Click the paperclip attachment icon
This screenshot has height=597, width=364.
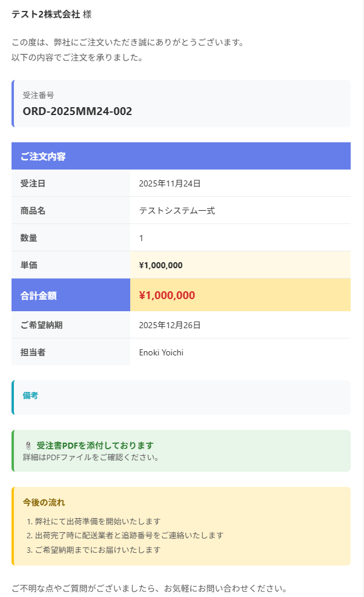(27, 446)
